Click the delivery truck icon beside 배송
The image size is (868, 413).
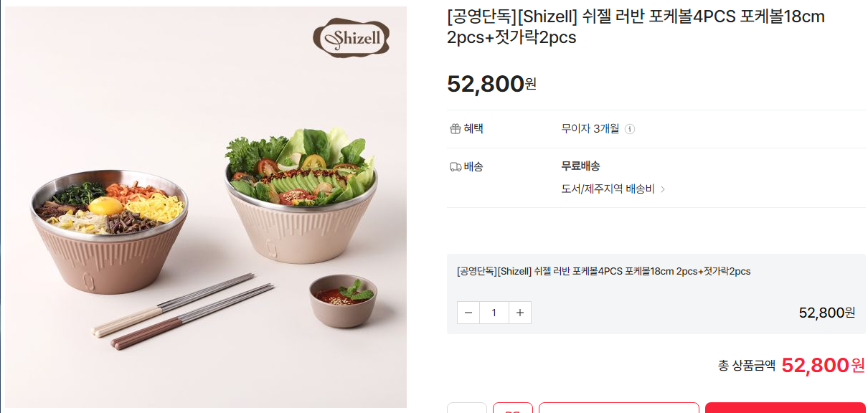pyautogui.click(x=455, y=167)
